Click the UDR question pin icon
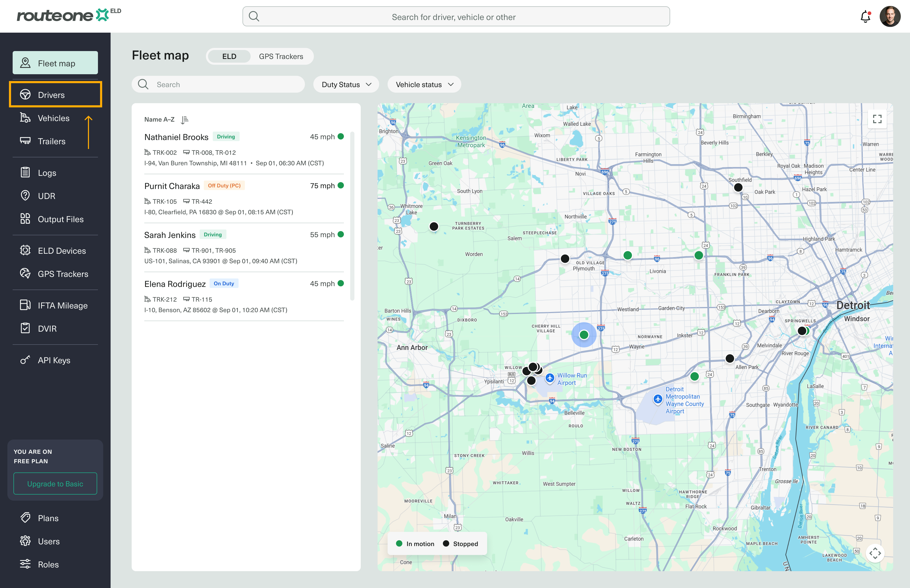 pyautogui.click(x=25, y=196)
